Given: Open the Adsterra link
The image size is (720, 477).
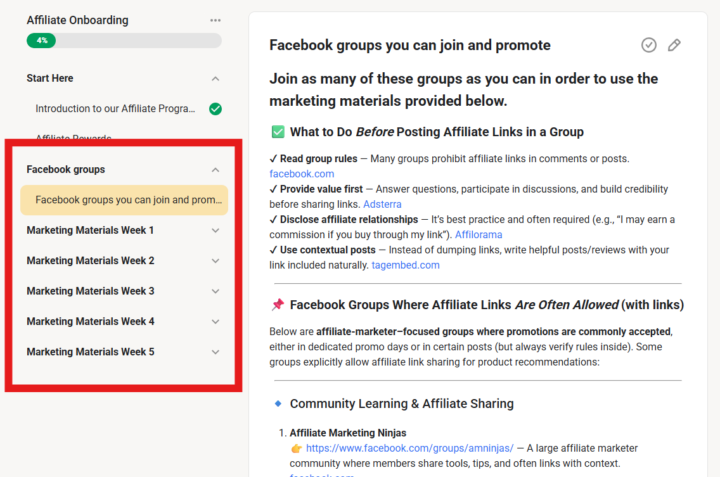Looking at the screenshot, I should (382, 204).
